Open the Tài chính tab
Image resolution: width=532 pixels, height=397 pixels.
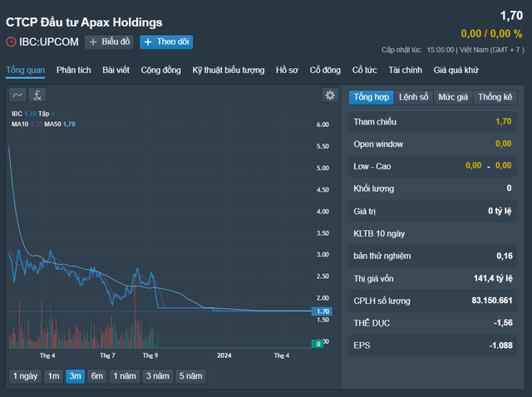(405, 70)
